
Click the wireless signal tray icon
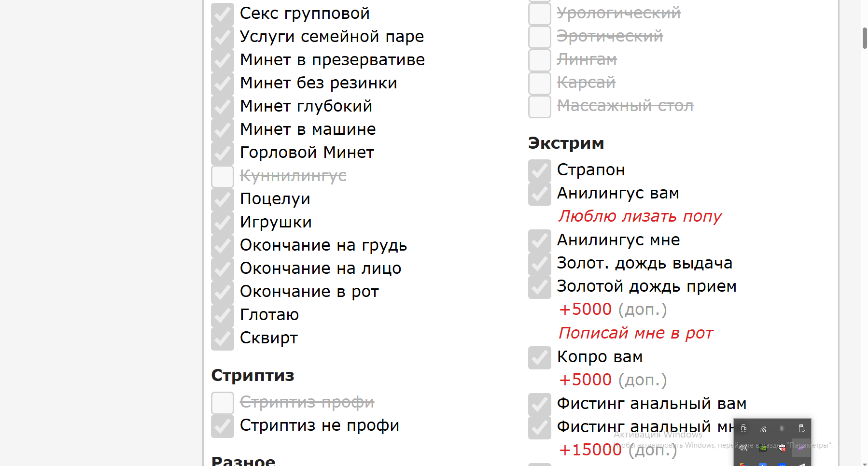click(x=763, y=428)
